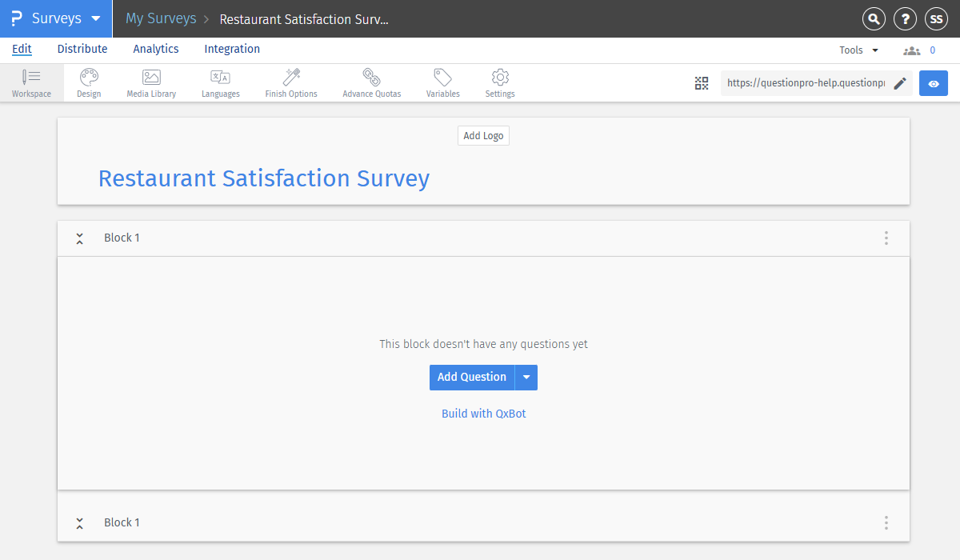Open the Finish Options panel
Image resolution: width=960 pixels, height=560 pixels.
point(290,82)
